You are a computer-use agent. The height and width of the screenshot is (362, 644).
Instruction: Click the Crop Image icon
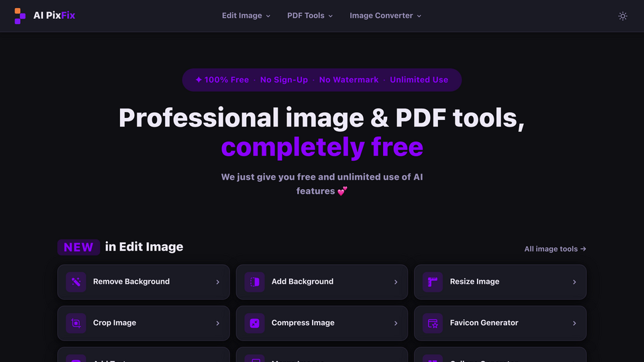(76, 323)
